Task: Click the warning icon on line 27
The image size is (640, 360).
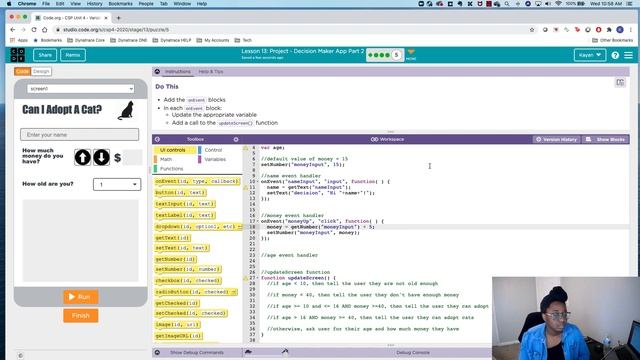Action: [x=246, y=278]
